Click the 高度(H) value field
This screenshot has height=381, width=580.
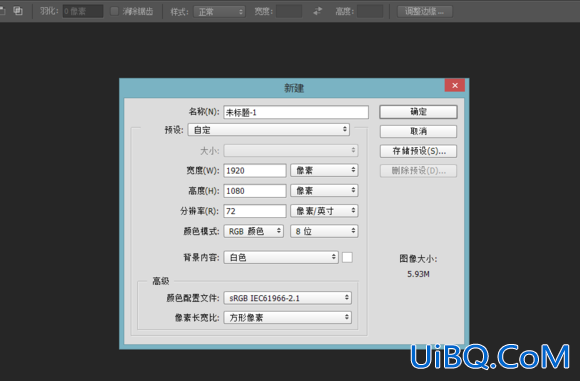tap(254, 191)
